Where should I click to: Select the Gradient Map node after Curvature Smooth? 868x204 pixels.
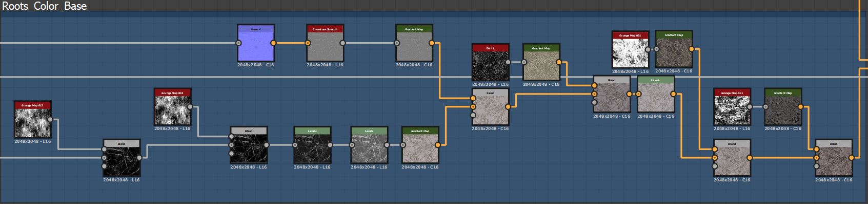(414, 43)
